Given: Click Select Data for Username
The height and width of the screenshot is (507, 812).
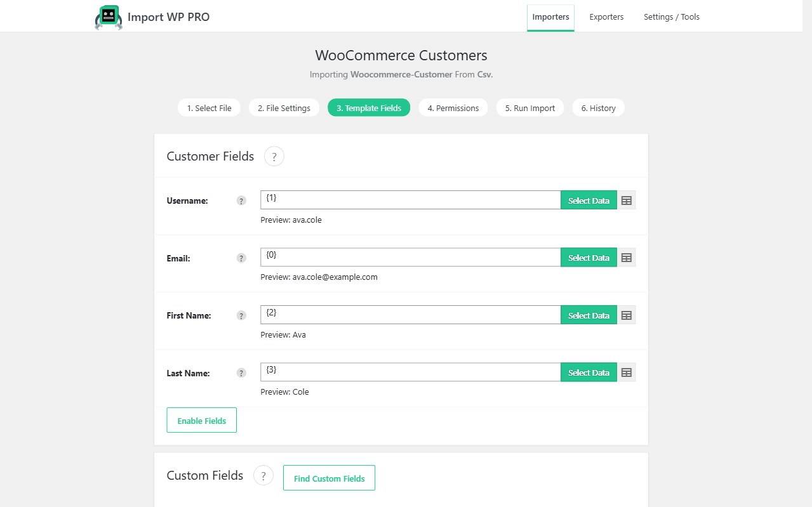Looking at the screenshot, I should click(589, 201).
